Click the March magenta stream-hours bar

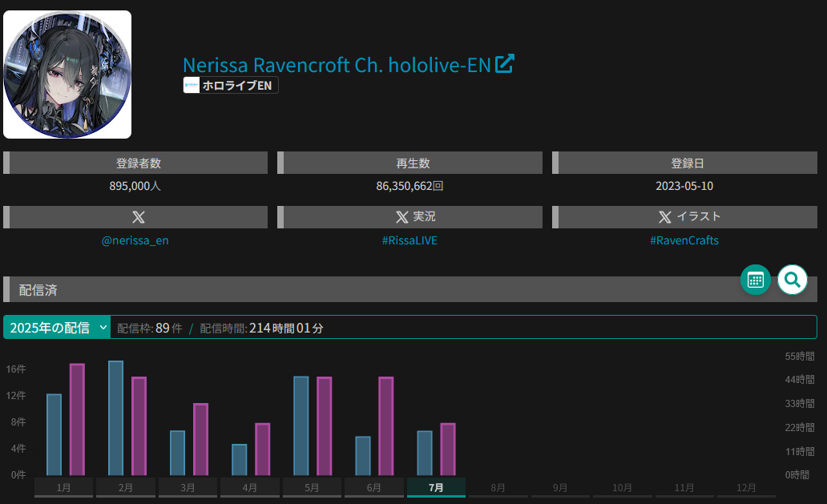(201, 439)
